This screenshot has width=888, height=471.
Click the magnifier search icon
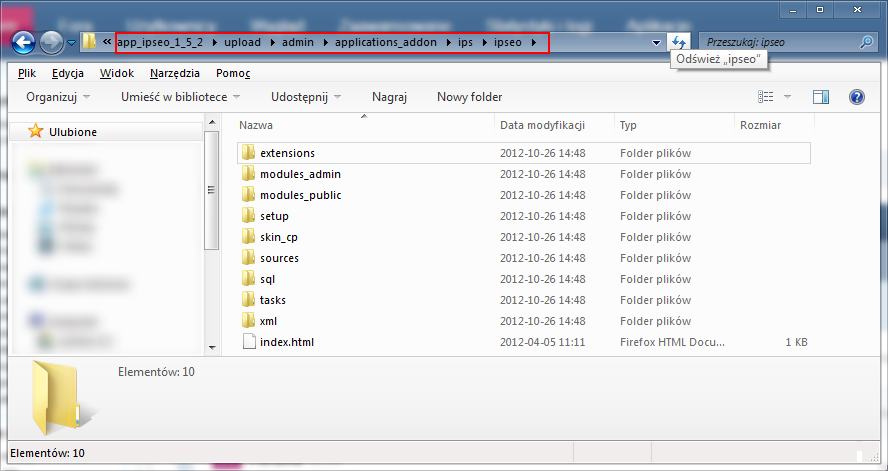click(x=866, y=42)
